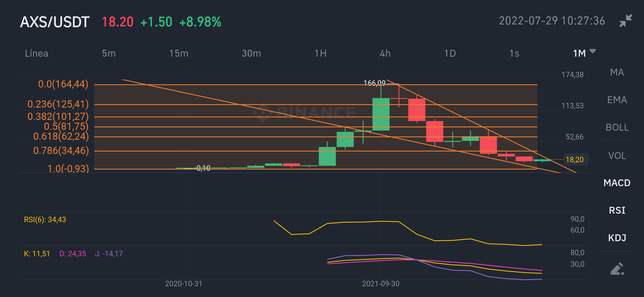Open the drawing tools pencil icon
This screenshot has width=644, height=297.
(x=617, y=269)
